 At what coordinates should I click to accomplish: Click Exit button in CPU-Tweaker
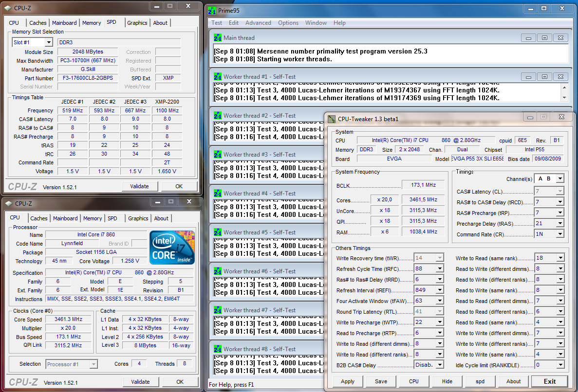click(x=550, y=381)
